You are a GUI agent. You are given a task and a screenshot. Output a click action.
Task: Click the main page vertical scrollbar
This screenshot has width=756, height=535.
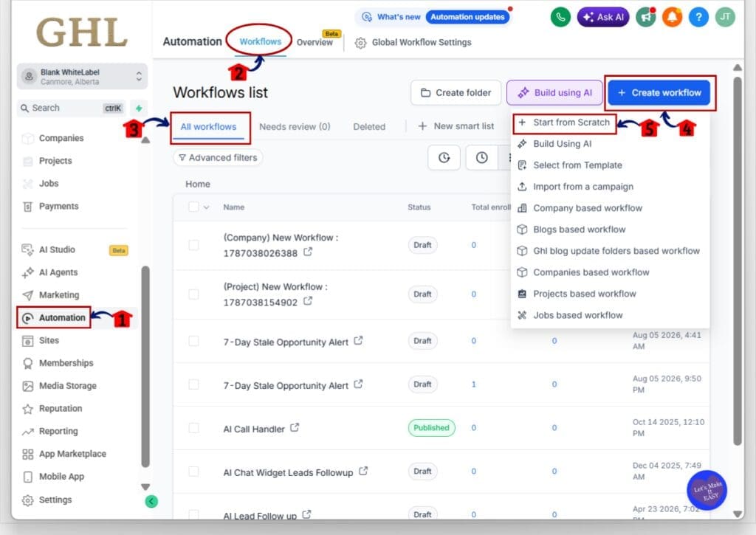(x=738, y=261)
